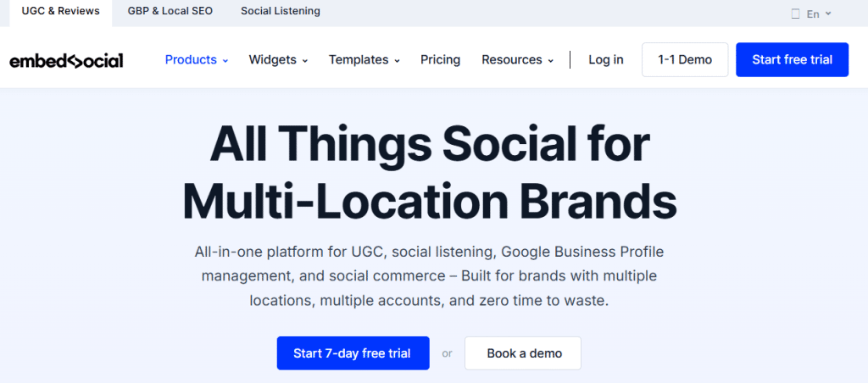The height and width of the screenshot is (383, 868).
Task: Click Start 7-day free trial
Action: 353,353
